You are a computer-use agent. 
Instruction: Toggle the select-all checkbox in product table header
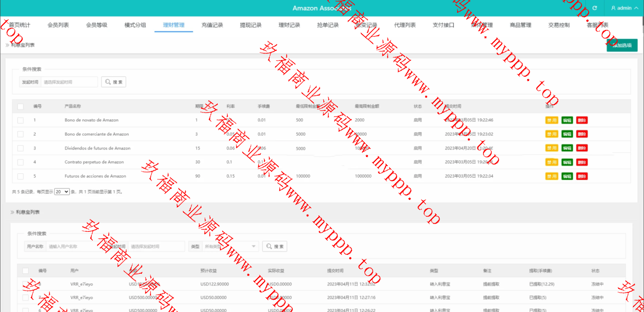pyautogui.click(x=21, y=107)
